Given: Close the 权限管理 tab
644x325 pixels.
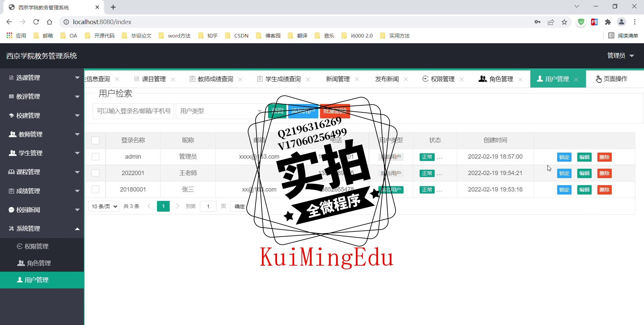Looking at the screenshot, I should click(462, 79).
